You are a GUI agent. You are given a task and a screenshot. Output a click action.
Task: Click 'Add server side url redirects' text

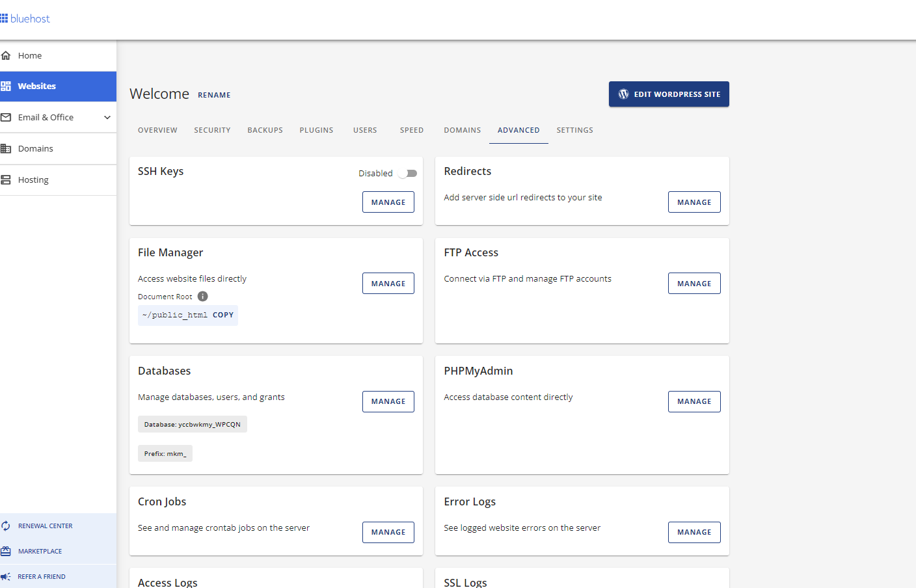click(x=523, y=197)
